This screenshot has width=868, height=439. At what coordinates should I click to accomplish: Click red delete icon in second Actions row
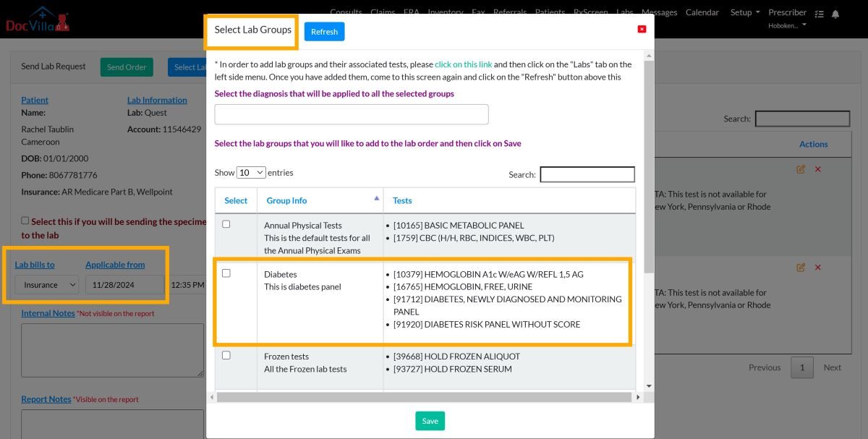click(818, 268)
